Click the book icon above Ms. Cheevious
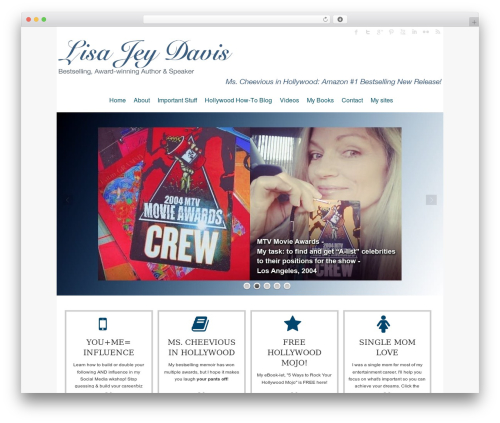500x423 pixels. pyautogui.click(x=200, y=324)
